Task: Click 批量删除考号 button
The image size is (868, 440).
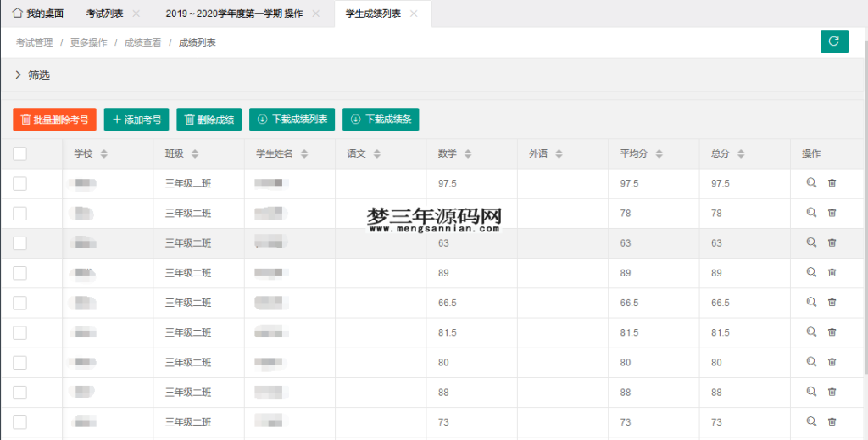Action: [55, 119]
